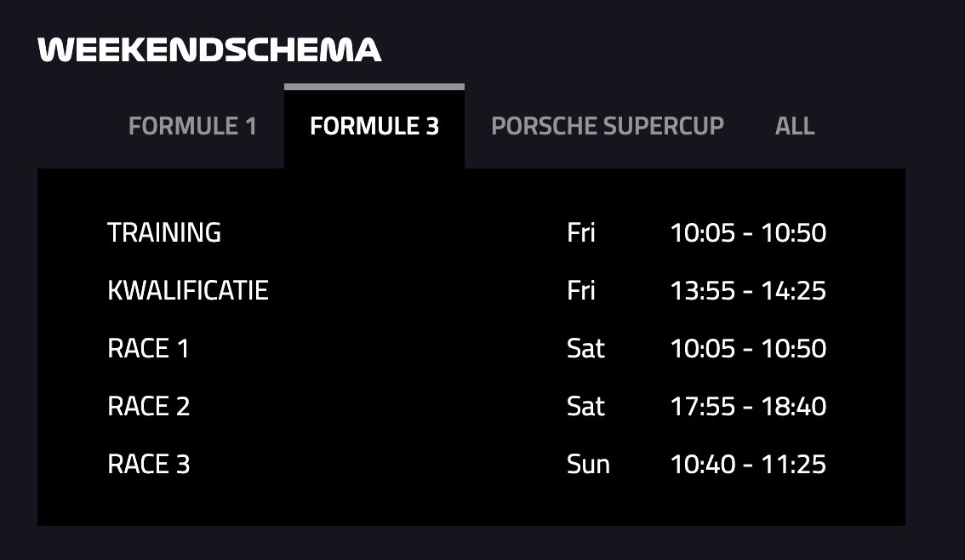
Task: Click Race 2 time 17:55 - 18:40
Action: click(748, 406)
